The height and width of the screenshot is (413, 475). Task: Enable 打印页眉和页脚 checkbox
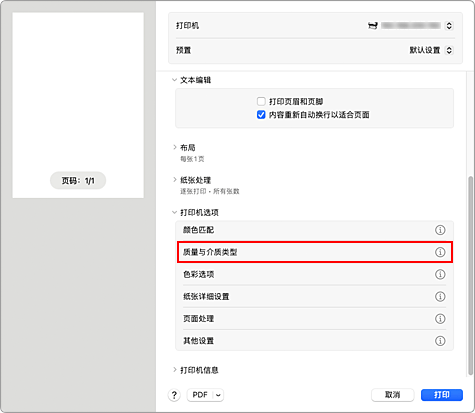coord(261,101)
